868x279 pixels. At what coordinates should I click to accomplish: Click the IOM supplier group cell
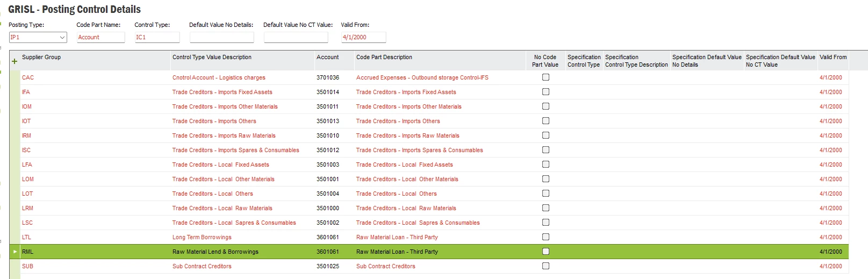(x=27, y=106)
